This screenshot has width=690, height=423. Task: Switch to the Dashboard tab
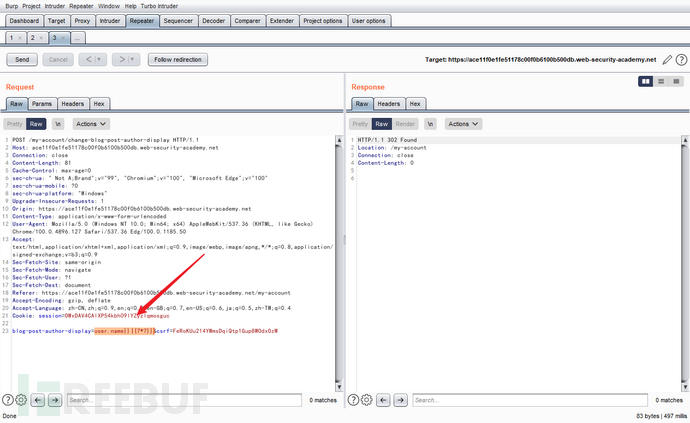click(24, 21)
